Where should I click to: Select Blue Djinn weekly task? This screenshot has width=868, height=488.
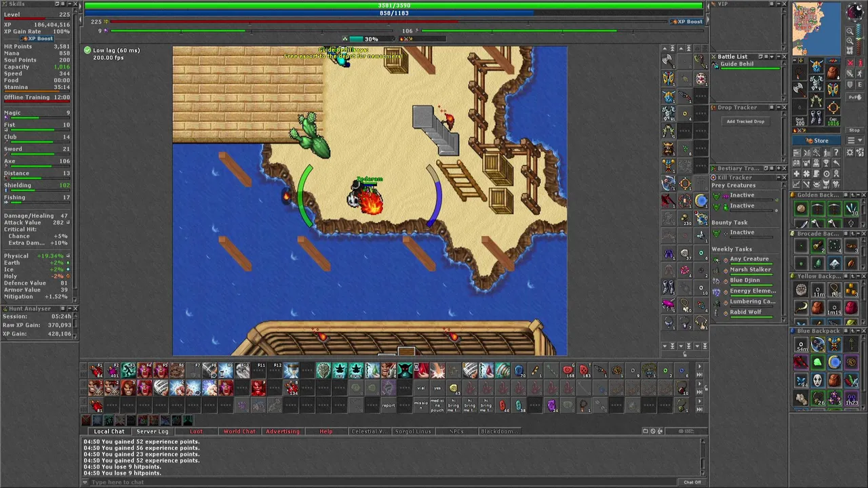(x=745, y=280)
